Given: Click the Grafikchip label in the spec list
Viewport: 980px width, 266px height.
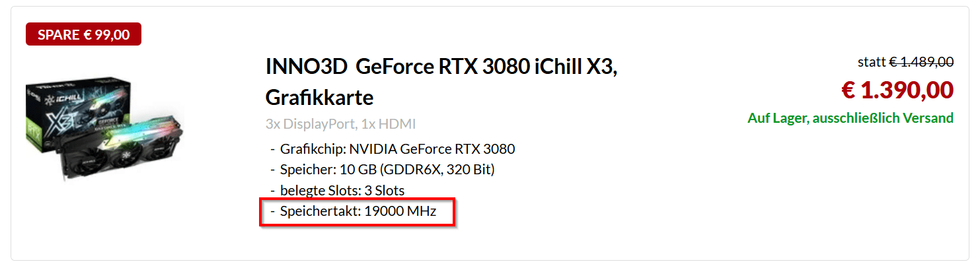Looking at the screenshot, I should (x=313, y=149).
